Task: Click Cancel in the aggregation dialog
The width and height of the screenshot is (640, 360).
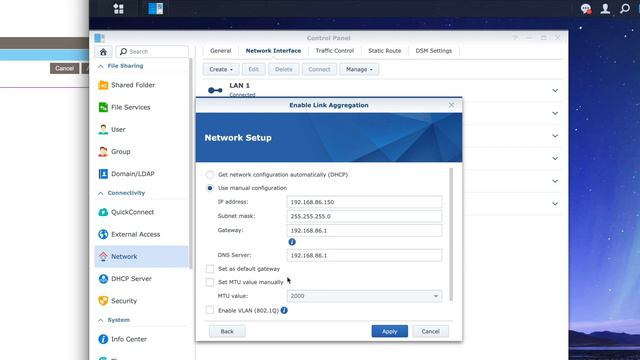Action: click(x=430, y=331)
